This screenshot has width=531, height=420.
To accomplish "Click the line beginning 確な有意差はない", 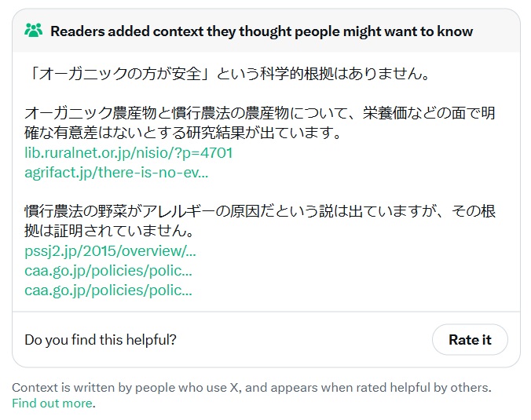I will [183, 133].
